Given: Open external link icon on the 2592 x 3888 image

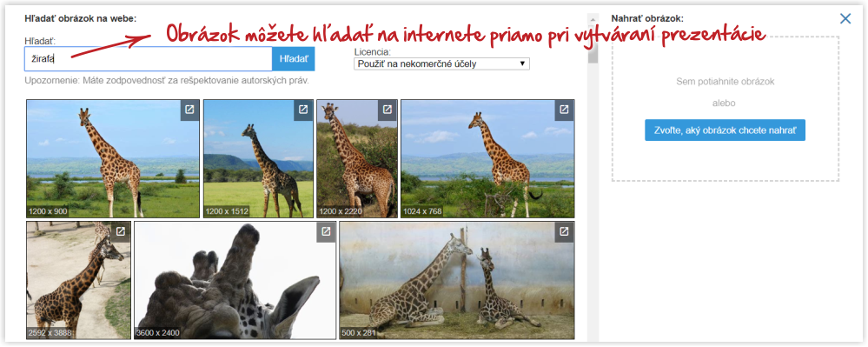Looking at the screenshot, I should point(121,231).
